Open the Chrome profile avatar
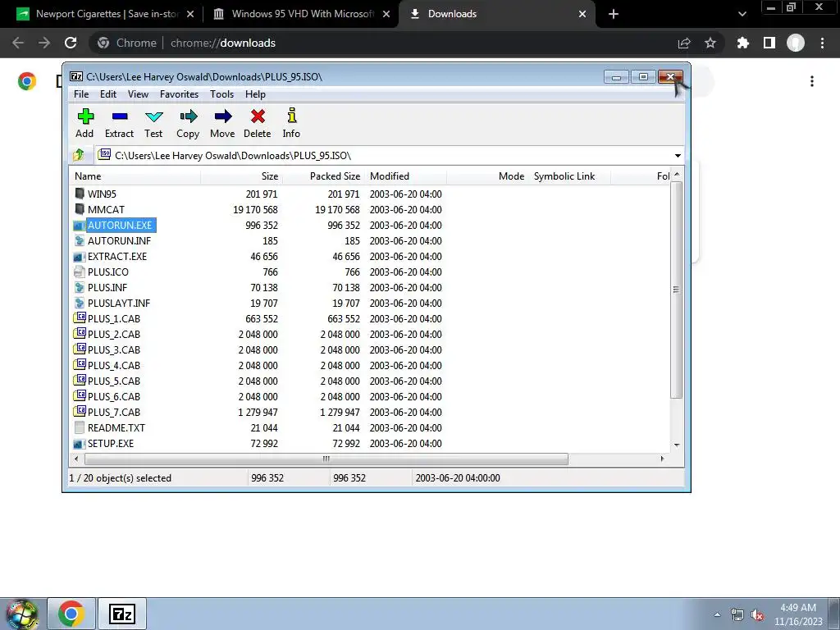 pos(796,43)
